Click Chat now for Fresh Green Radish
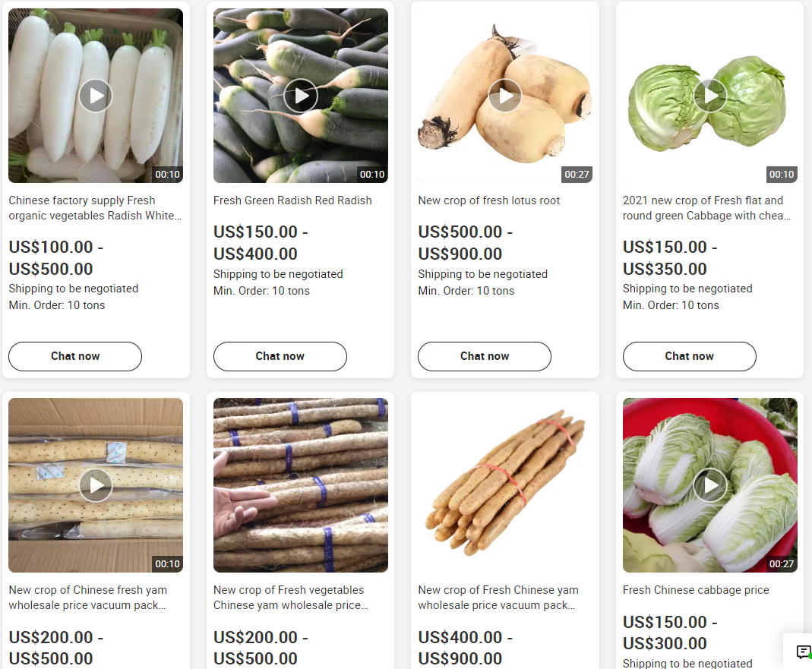 [x=280, y=356]
